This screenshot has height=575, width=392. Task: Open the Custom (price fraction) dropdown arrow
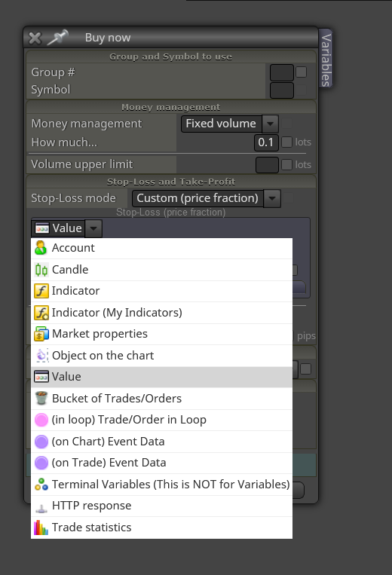(x=272, y=198)
